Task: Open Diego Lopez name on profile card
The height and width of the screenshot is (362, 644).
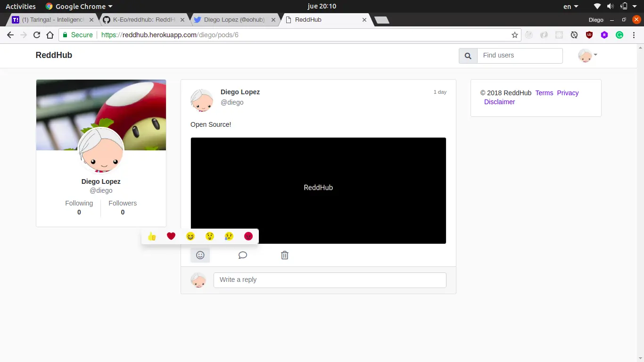Action: click(101, 181)
